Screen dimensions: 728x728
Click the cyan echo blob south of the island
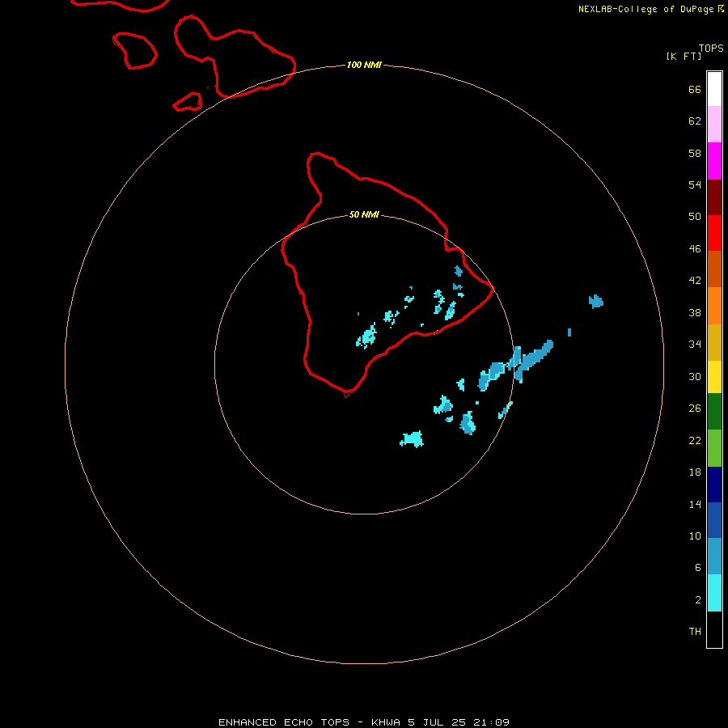tap(412, 438)
